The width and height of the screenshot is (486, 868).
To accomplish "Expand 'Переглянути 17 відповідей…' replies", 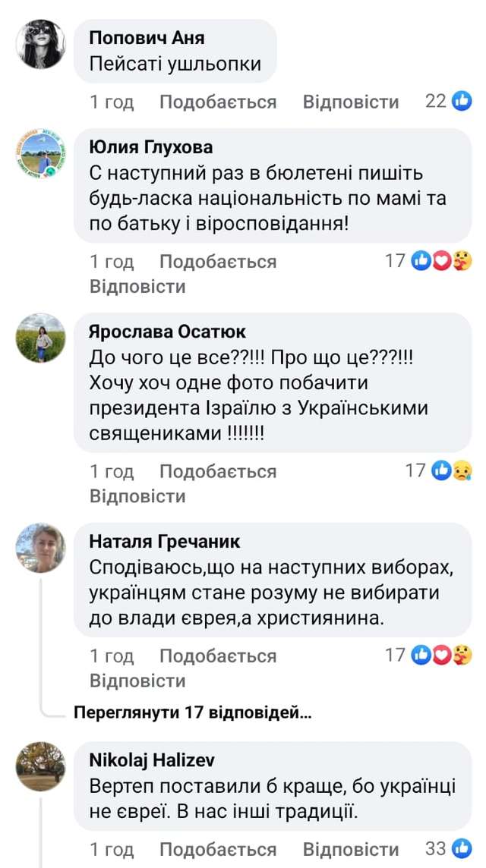I will coord(192,713).
